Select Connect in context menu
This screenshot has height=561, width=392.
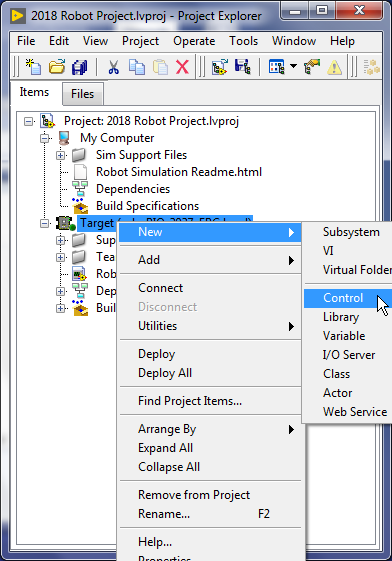[x=210, y=288]
